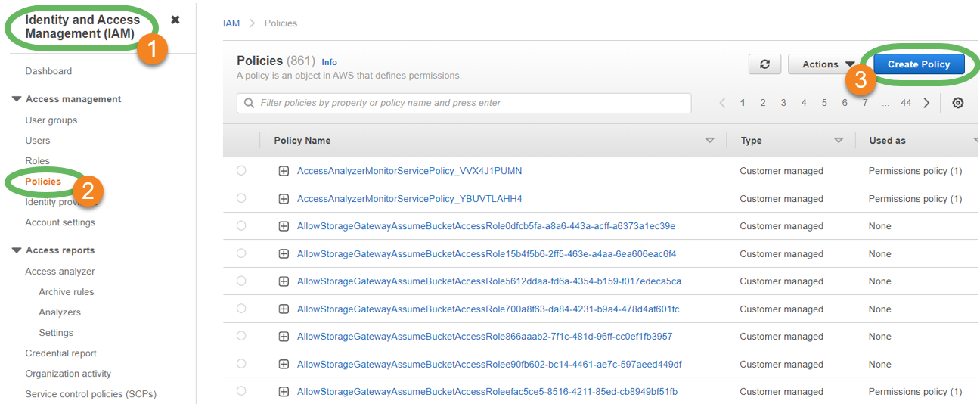Image resolution: width=980 pixels, height=404 pixels.
Task: Click the Create Policy button
Action: point(919,64)
